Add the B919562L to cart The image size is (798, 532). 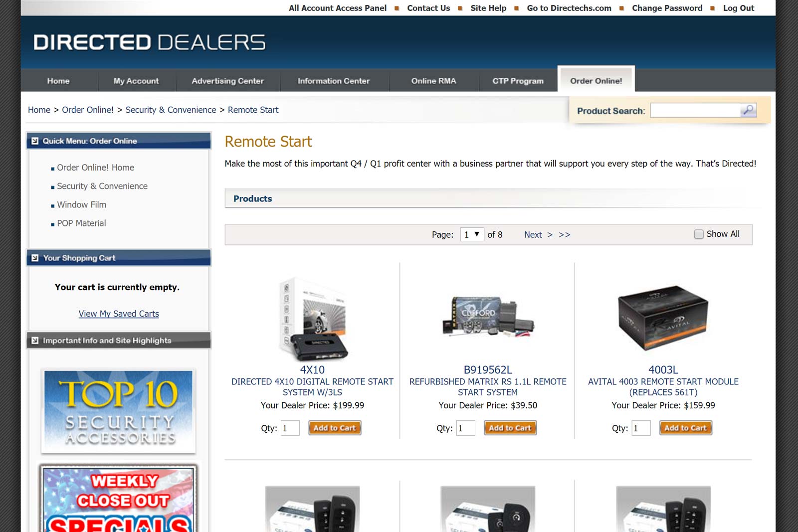click(x=510, y=428)
